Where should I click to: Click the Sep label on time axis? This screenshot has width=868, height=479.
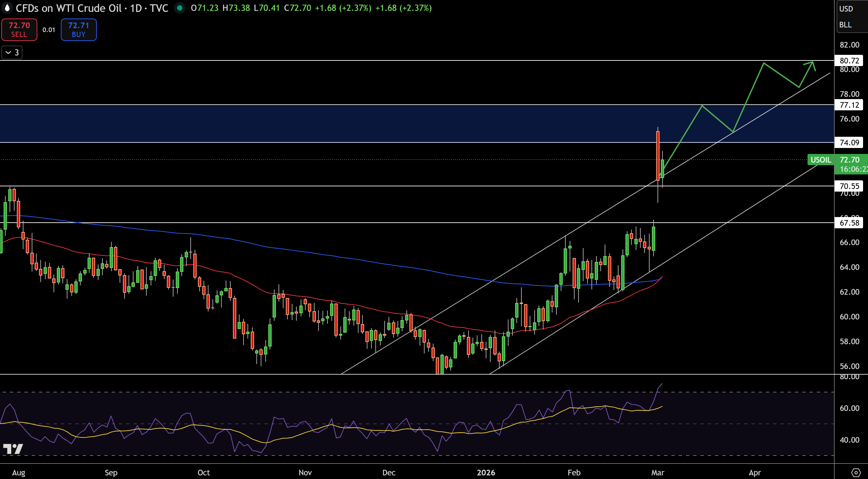pyautogui.click(x=111, y=473)
